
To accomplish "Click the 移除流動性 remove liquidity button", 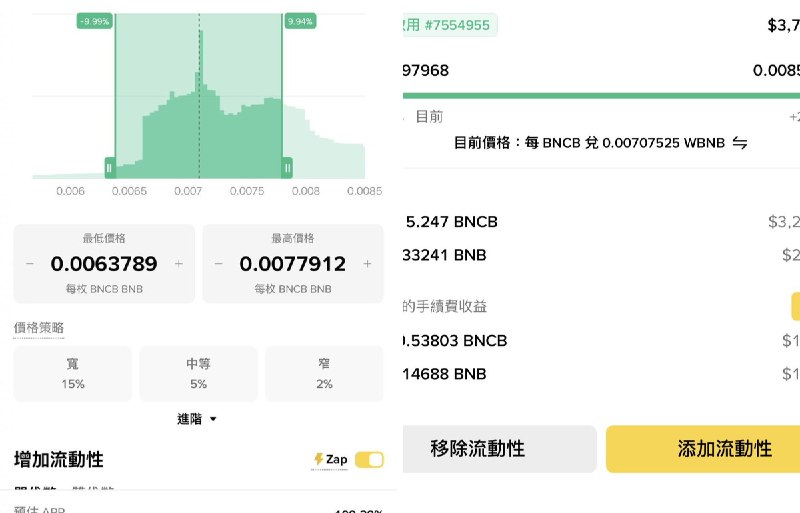I will [499, 449].
